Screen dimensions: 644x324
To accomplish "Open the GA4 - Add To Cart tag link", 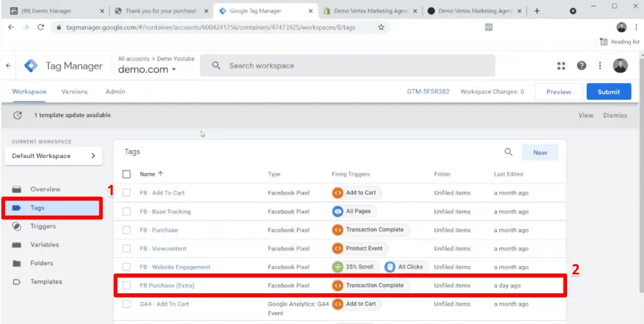I will coord(164,304).
